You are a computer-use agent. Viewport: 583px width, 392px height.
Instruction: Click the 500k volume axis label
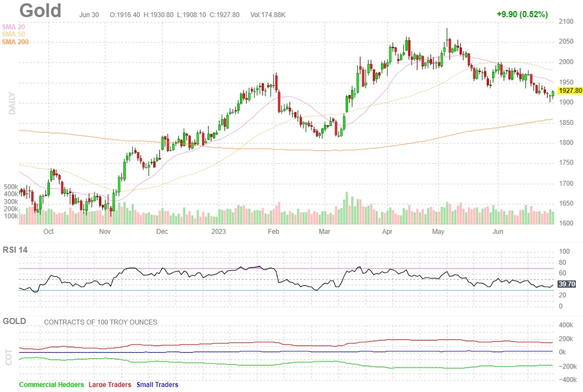coord(11,187)
